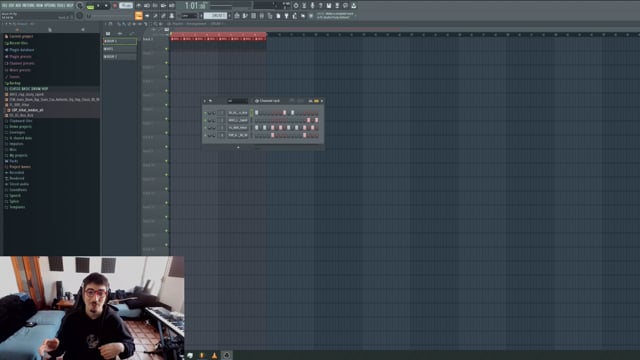Click the transport Play button

[x=98, y=6]
